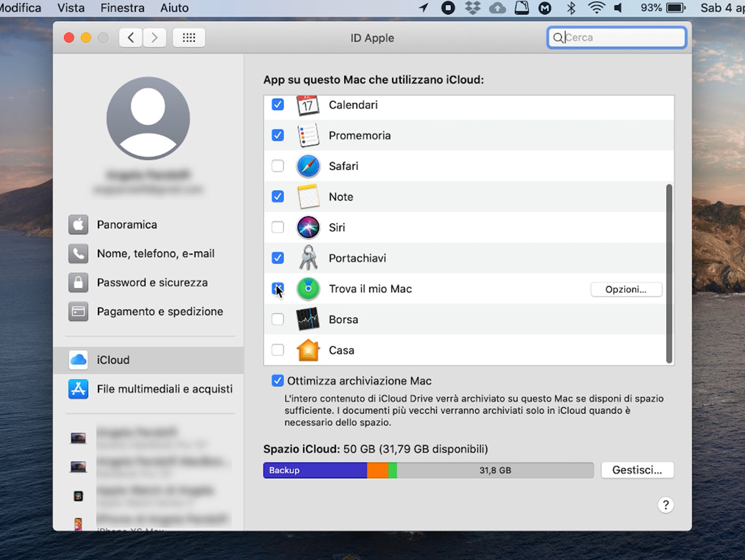This screenshot has height=560, width=745.
Task: Click the Portachiavi keys icon
Action: click(x=308, y=258)
